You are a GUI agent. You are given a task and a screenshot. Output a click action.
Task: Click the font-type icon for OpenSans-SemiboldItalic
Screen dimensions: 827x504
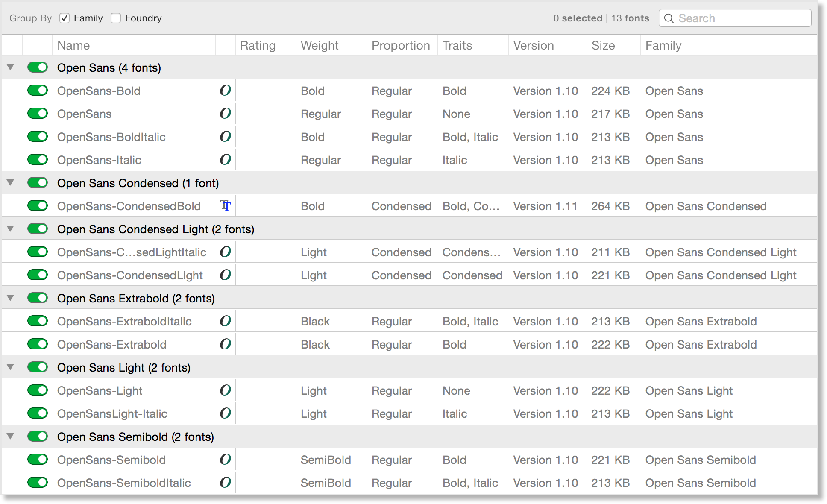(x=226, y=482)
